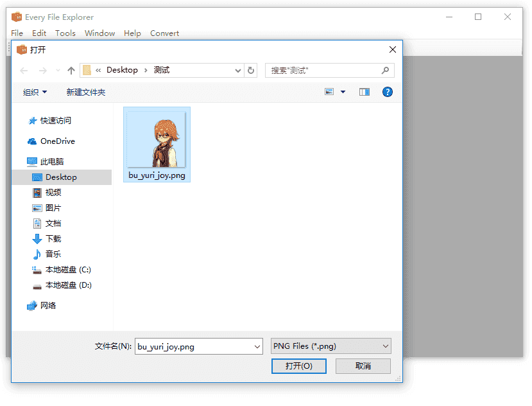Click the Back arrow in the open dialog

24,71
